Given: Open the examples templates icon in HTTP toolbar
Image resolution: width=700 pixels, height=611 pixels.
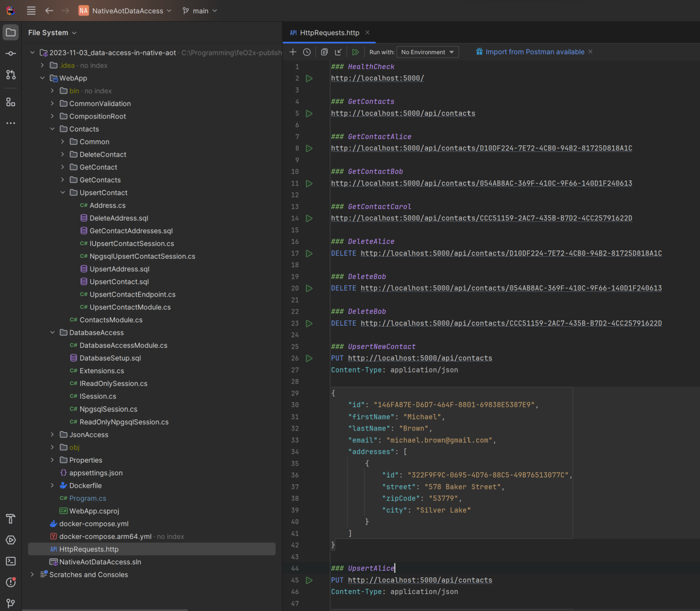Looking at the screenshot, I should tap(324, 52).
